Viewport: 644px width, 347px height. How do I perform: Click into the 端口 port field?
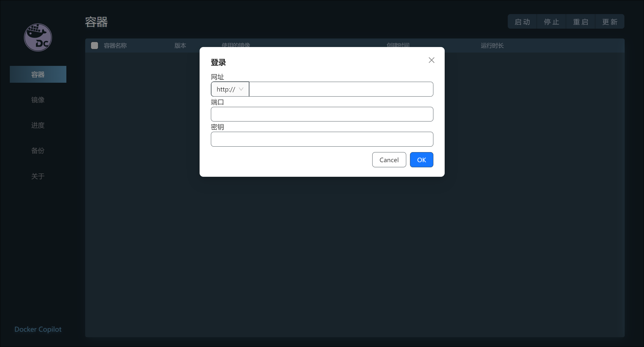click(322, 114)
